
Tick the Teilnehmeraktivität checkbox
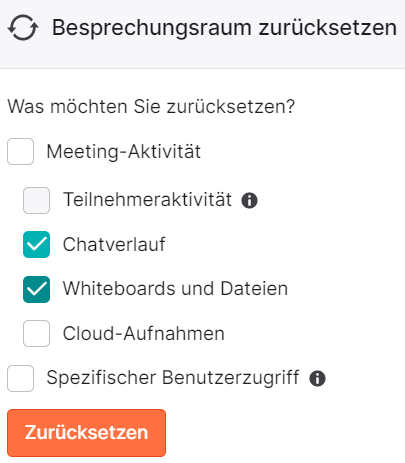point(36,200)
